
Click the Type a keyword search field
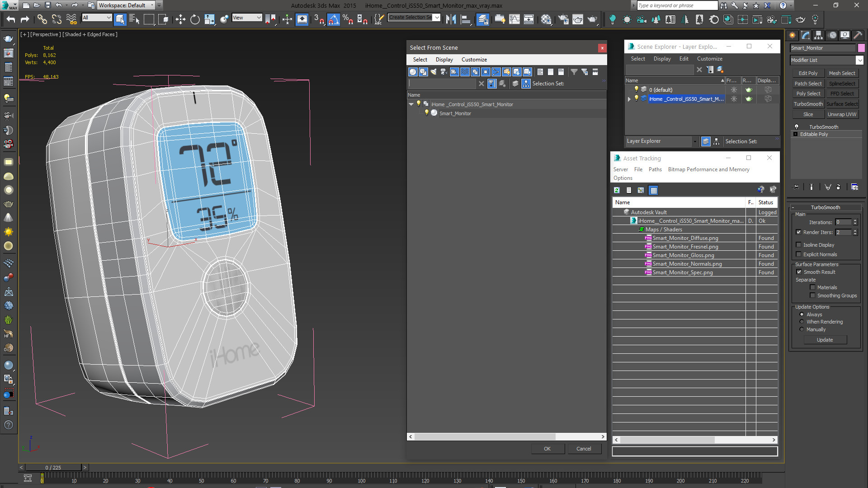coord(677,5)
